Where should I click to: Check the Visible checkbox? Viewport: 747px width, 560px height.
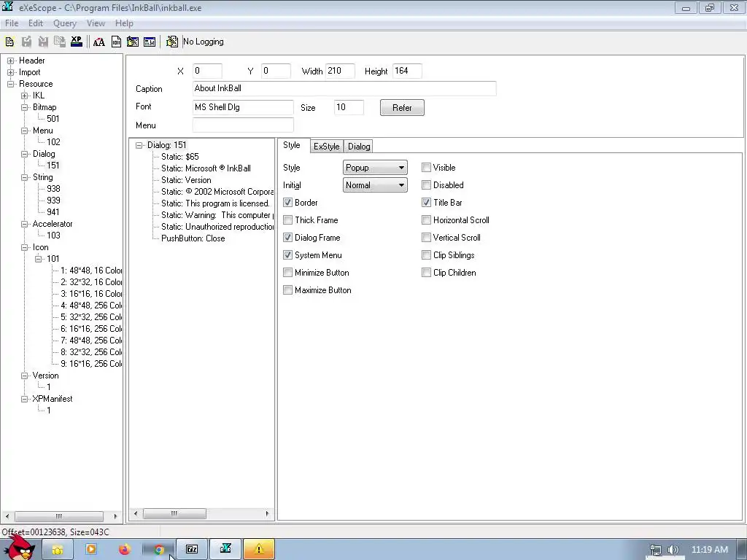coord(426,168)
